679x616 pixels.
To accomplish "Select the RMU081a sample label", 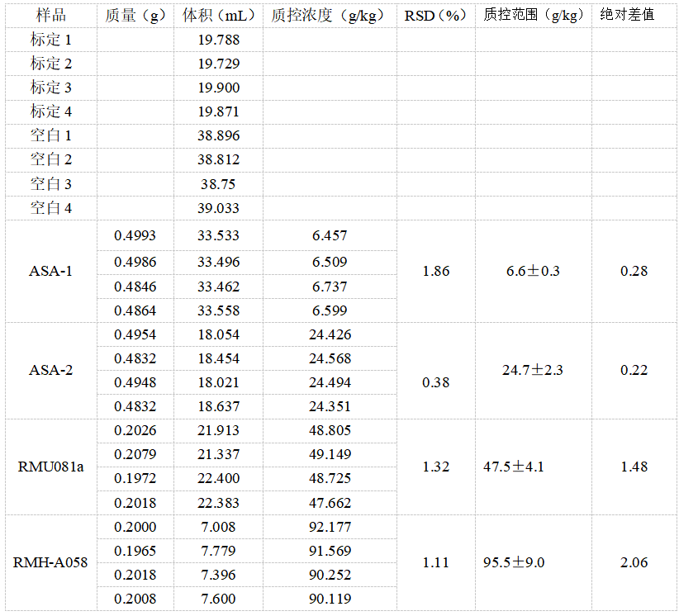I will [50, 467].
